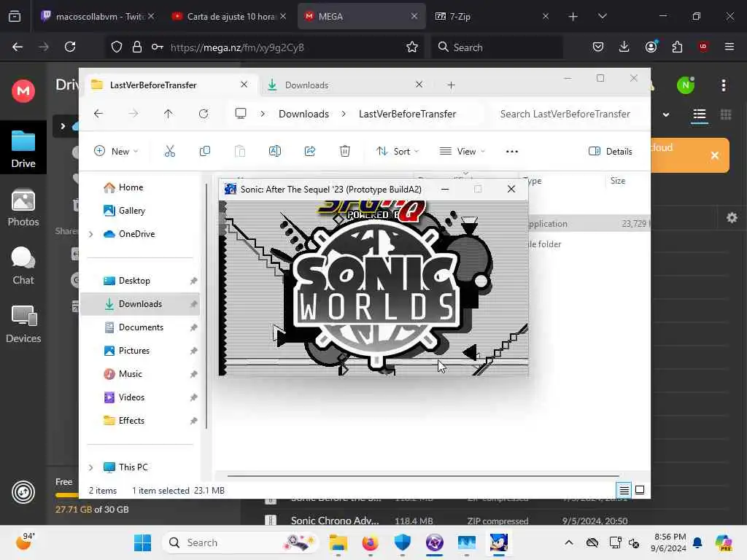This screenshot has height=560, width=747.
Task: Click the green N account avatar in MEGA
Action: coord(686,86)
